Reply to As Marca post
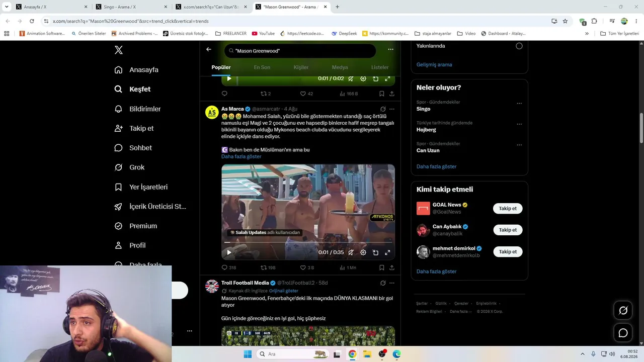Screen dimensions: 644x362 [228, 267]
